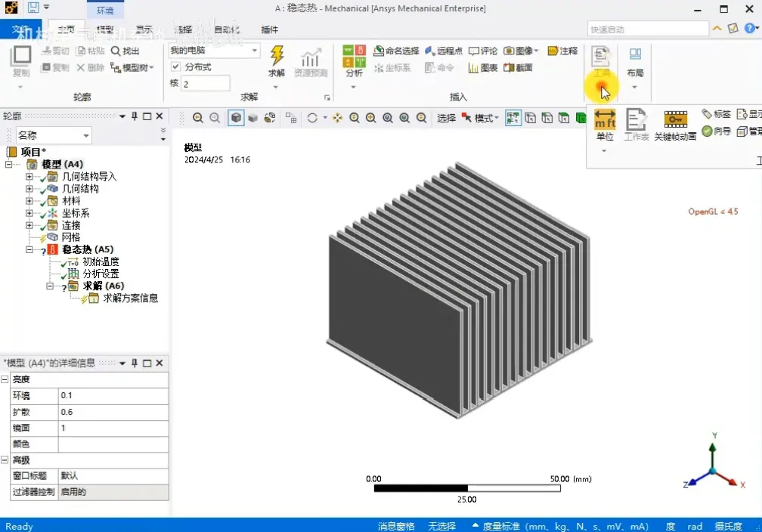Toggle the 分布式 distributed checkbox

tap(175, 66)
